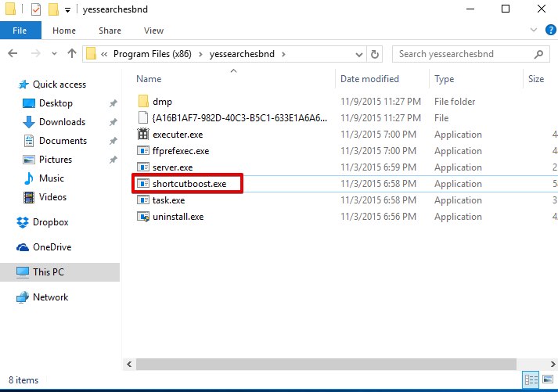Open OneDrive in the sidebar
The image size is (558, 392).
pyautogui.click(x=52, y=247)
